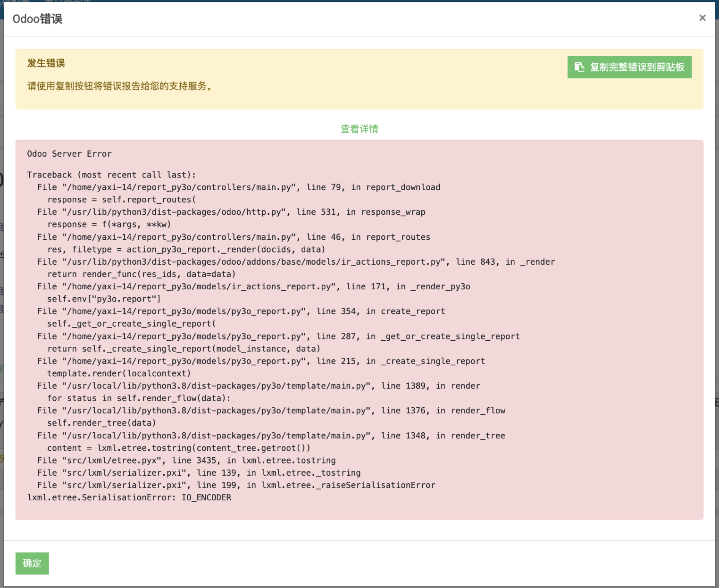The height and width of the screenshot is (588, 719).
Task: Click 'res, filetype = action_py3o_report._render' line
Action: [x=186, y=249]
